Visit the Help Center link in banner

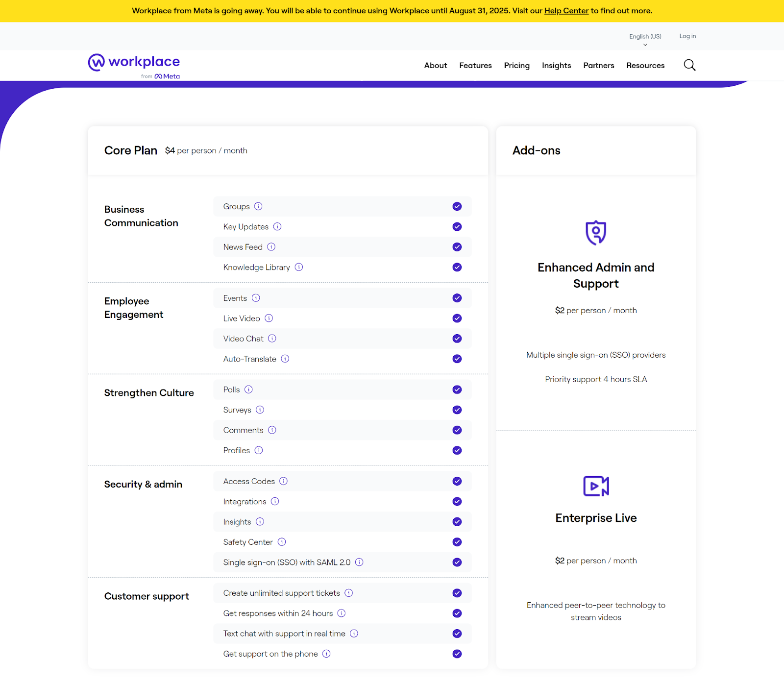566,11
